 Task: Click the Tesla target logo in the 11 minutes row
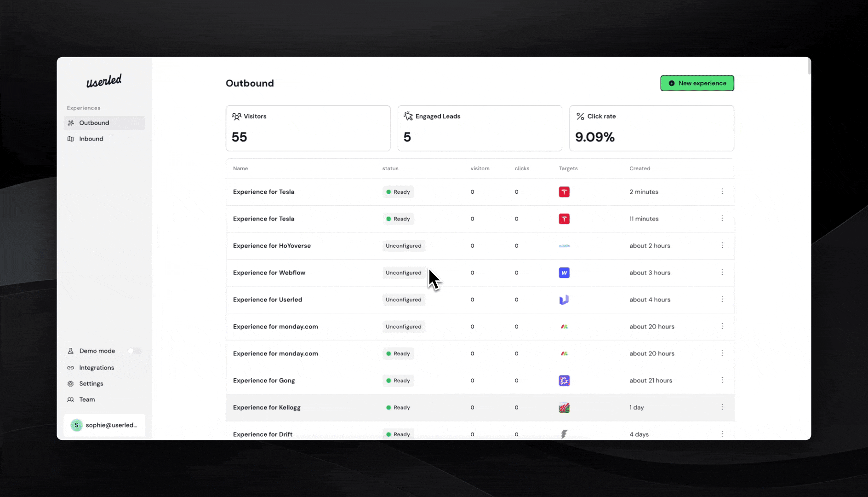pos(564,219)
